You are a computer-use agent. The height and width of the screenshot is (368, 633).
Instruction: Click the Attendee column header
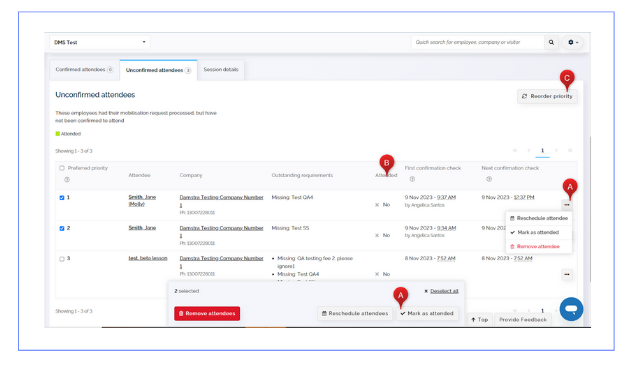coord(139,176)
